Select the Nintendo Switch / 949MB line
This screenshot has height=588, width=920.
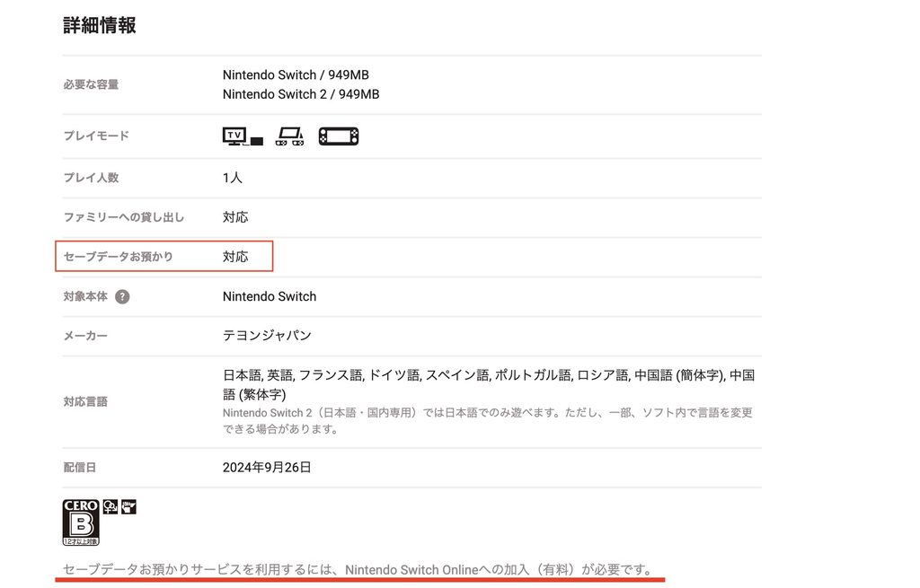296,75
